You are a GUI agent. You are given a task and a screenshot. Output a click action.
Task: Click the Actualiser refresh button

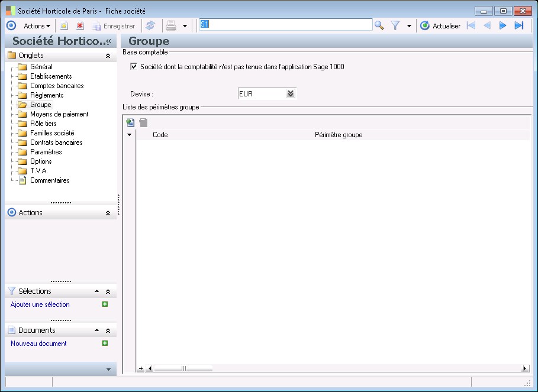440,25
